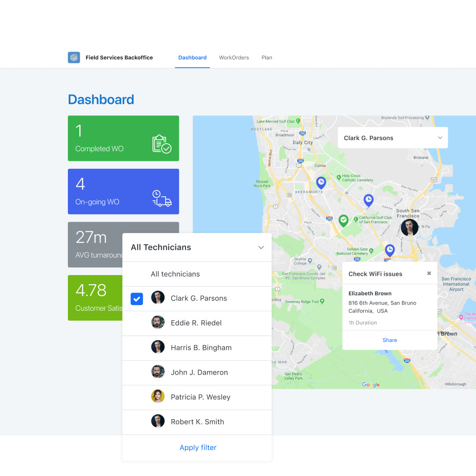Select the green checkmark map marker near Serramonte

pos(344,220)
